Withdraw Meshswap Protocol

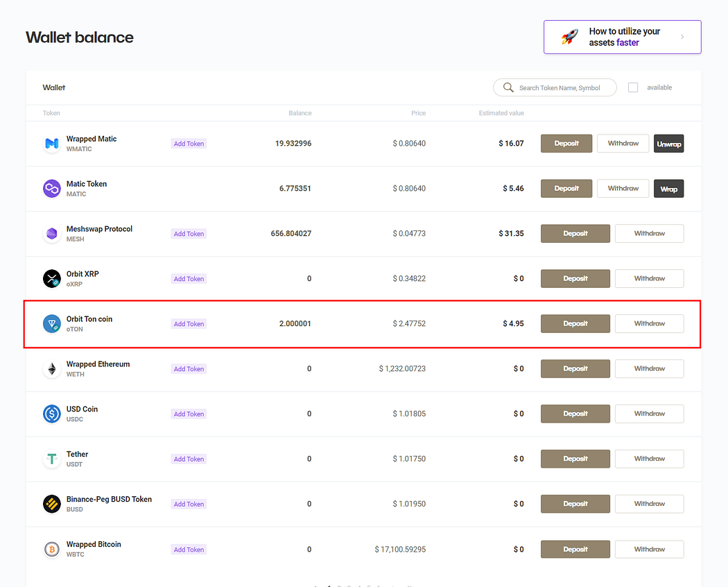650,234
